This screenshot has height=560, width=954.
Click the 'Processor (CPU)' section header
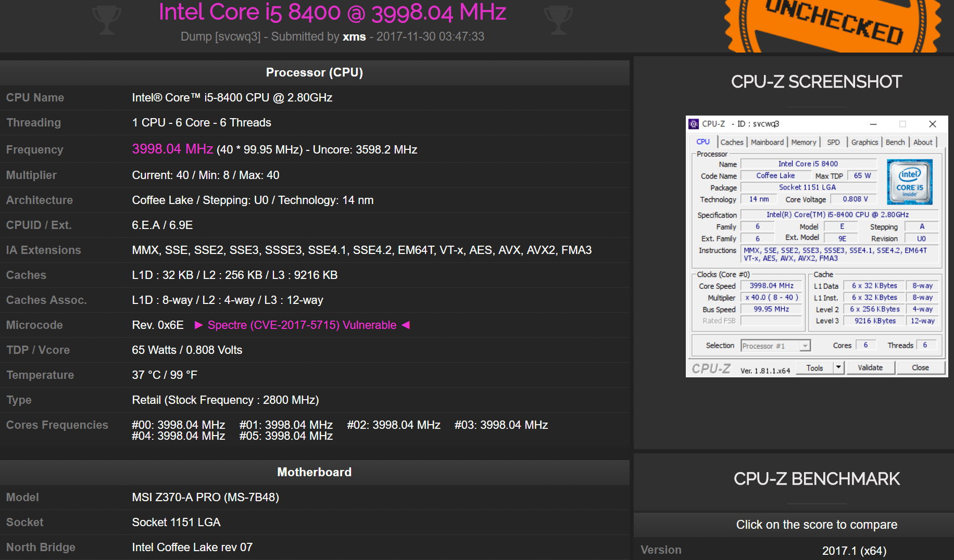(315, 72)
